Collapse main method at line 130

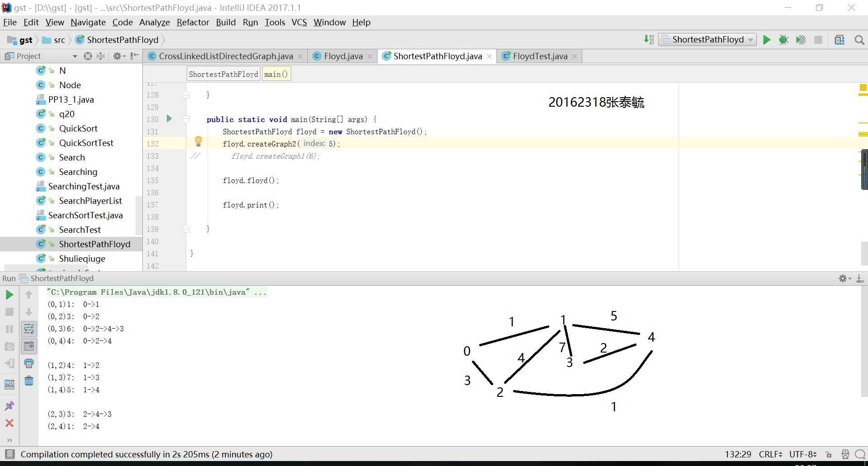186,119
